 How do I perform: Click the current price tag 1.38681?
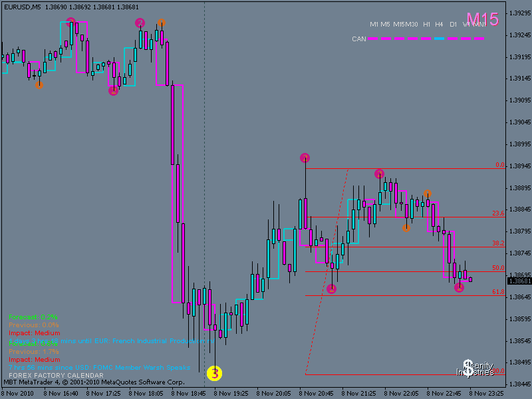click(x=519, y=281)
